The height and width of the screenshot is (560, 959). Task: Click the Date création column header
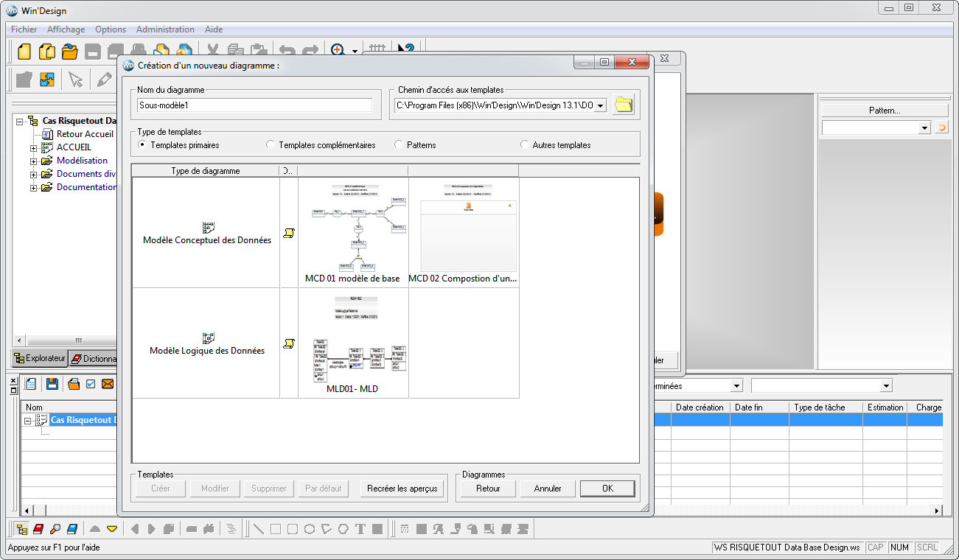[700, 407]
